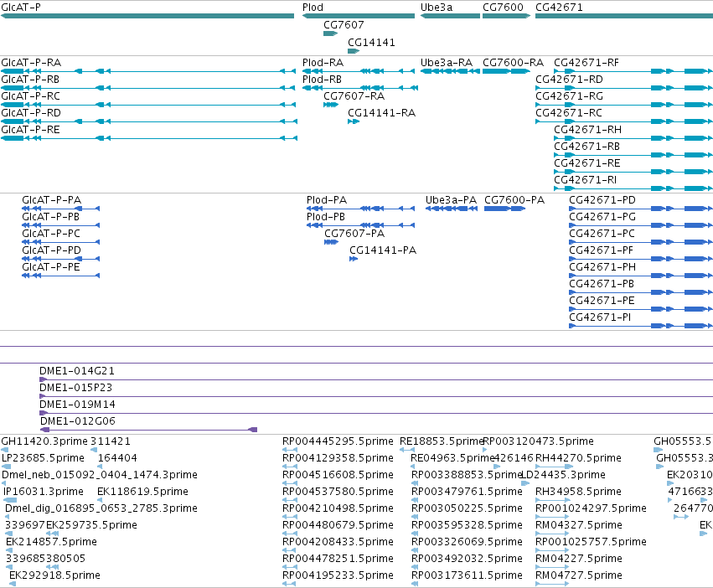The height and width of the screenshot is (588, 713).
Task: Click the EK118619.5prime EST label
Action: [x=142, y=492]
